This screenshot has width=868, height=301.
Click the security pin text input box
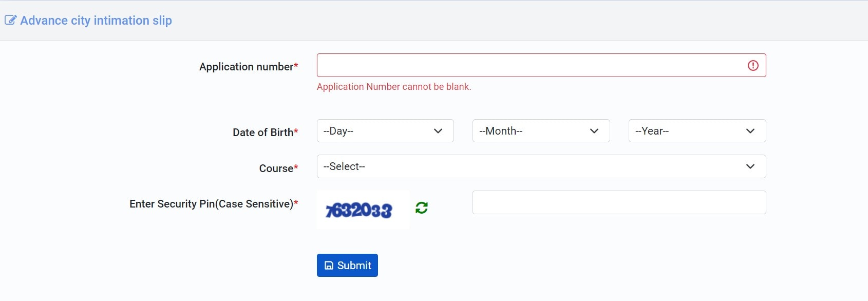[619, 202]
